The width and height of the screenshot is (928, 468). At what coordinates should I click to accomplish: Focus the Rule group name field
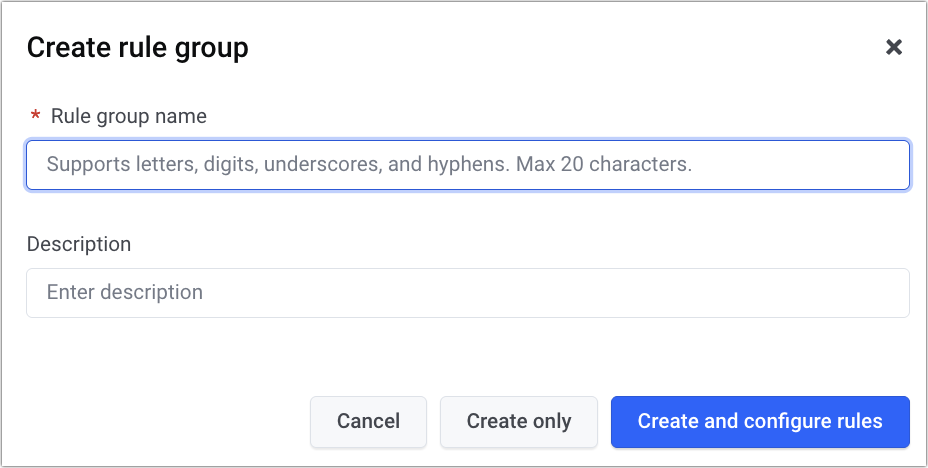pyautogui.click(x=467, y=165)
